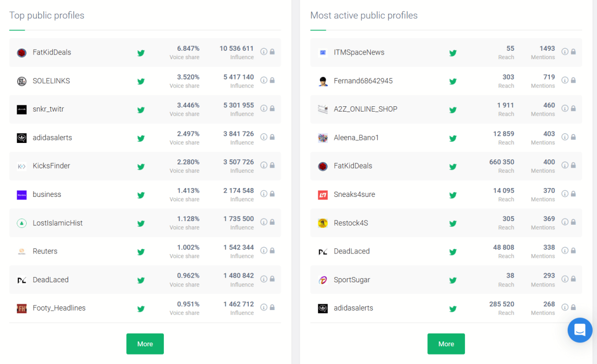Click info icon in Fernand68642945 row
The width and height of the screenshot is (597, 364).
pyautogui.click(x=565, y=80)
